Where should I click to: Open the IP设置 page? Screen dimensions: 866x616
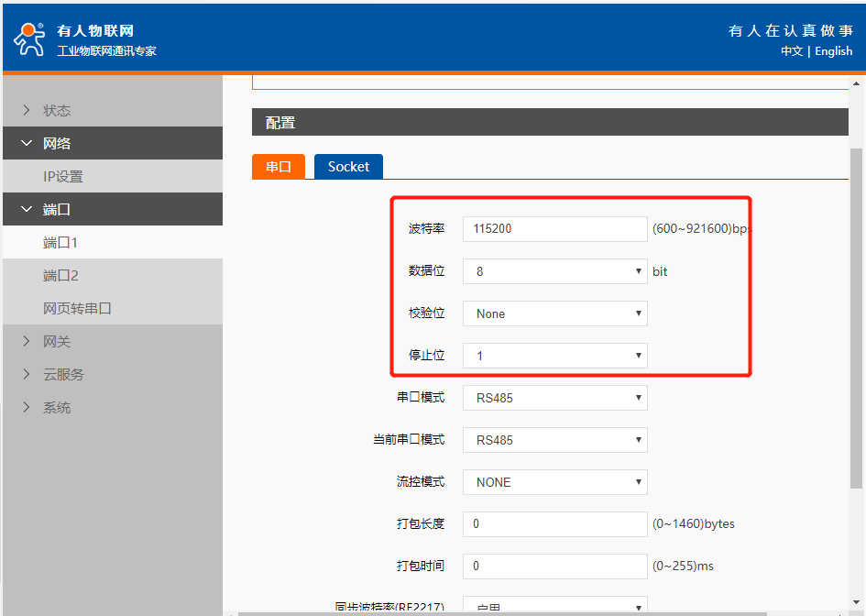tap(62, 177)
